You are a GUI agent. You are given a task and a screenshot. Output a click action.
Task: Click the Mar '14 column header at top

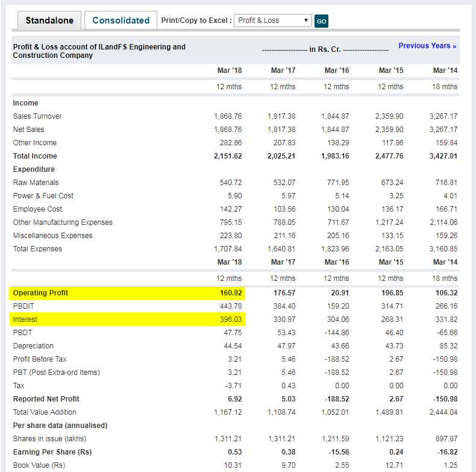pyautogui.click(x=445, y=71)
